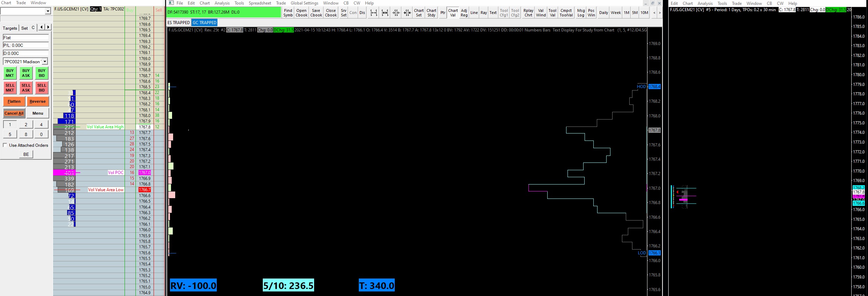This screenshot has height=296, width=868.
Task: Enable the Use Attached Orders checkbox
Action: tap(5, 145)
